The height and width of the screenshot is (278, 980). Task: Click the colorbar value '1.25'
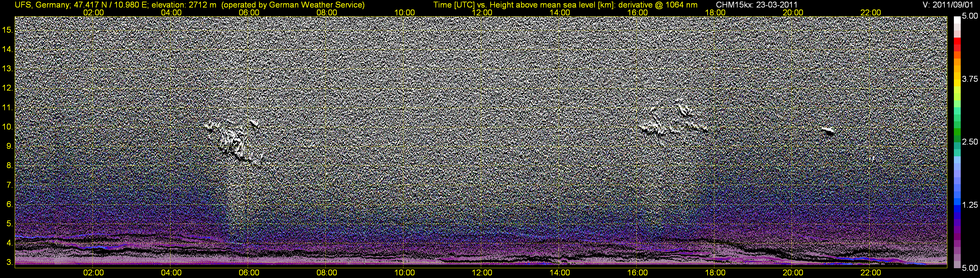point(970,205)
